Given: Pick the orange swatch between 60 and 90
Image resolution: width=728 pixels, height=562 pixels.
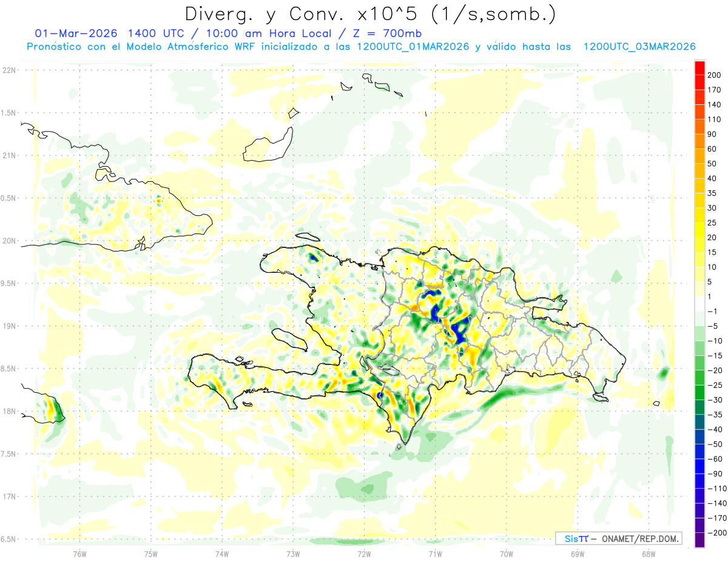Looking at the screenshot, I should [699, 141].
